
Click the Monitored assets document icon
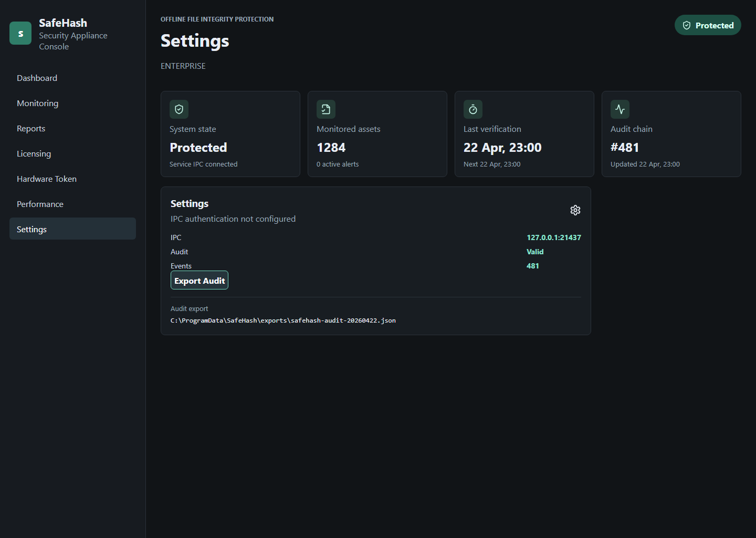point(325,109)
